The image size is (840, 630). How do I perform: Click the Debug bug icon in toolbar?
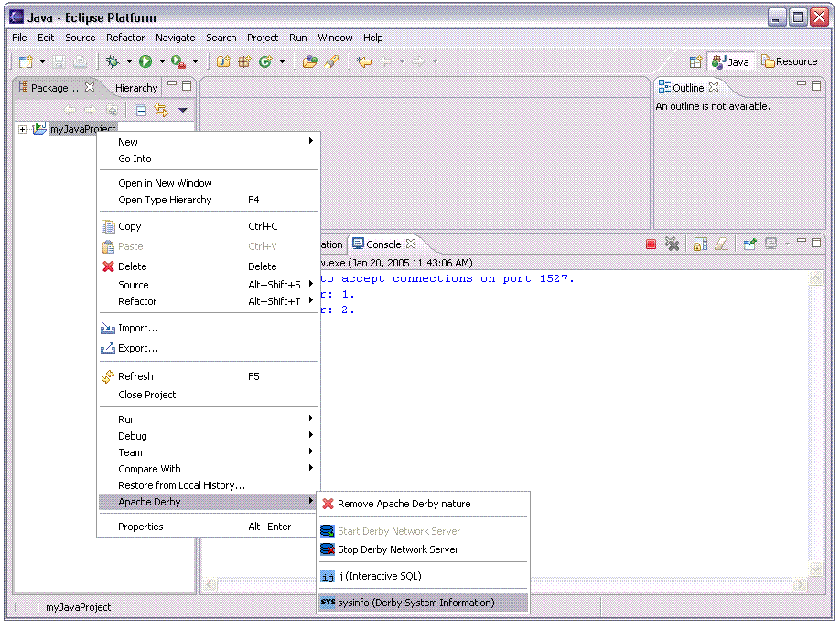[113, 61]
